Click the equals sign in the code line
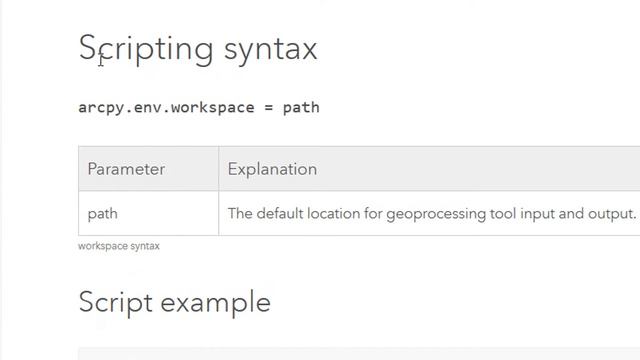Screen dimensions: 640x360 [269, 108]
